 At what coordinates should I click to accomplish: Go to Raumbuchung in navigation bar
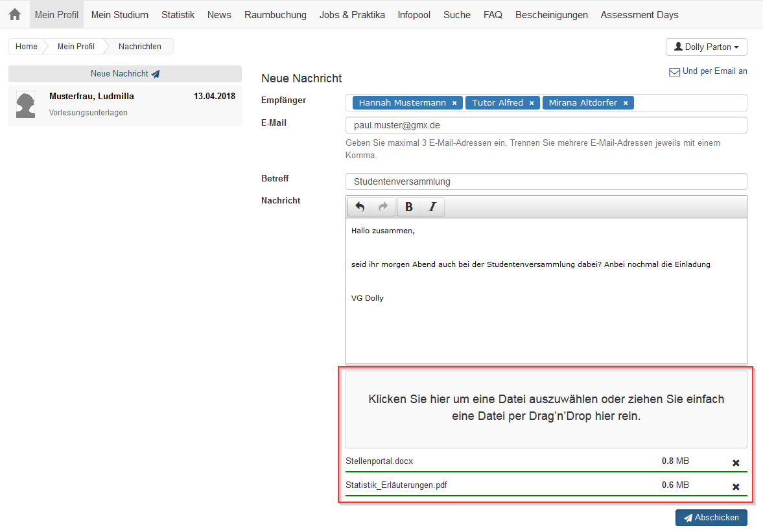275,14
